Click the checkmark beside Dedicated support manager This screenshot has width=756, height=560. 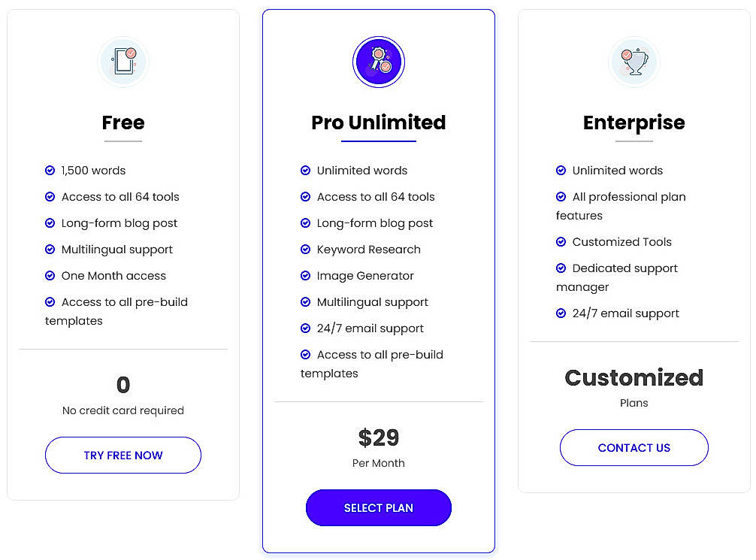pyautogui.click(x=561, y=268)
